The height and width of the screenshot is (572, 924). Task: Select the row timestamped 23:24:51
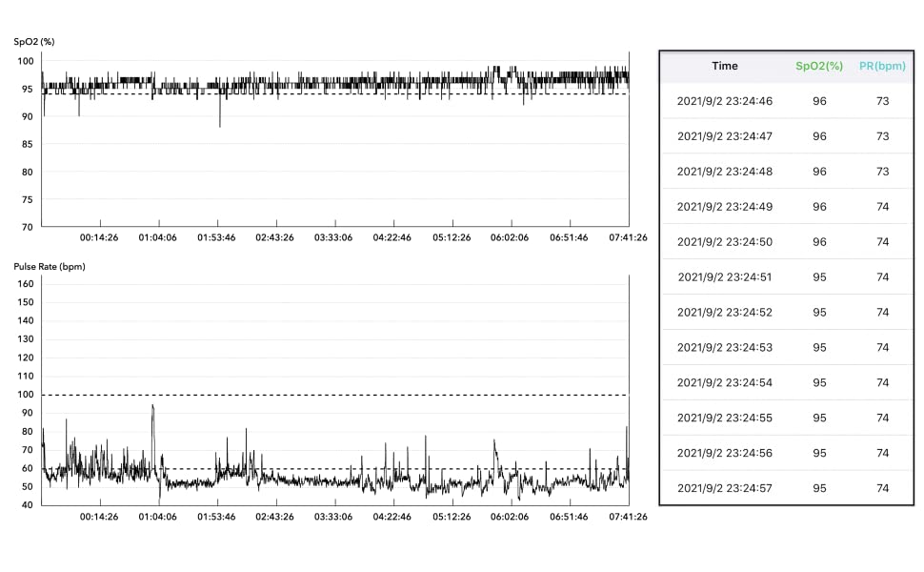pos(724,277)
